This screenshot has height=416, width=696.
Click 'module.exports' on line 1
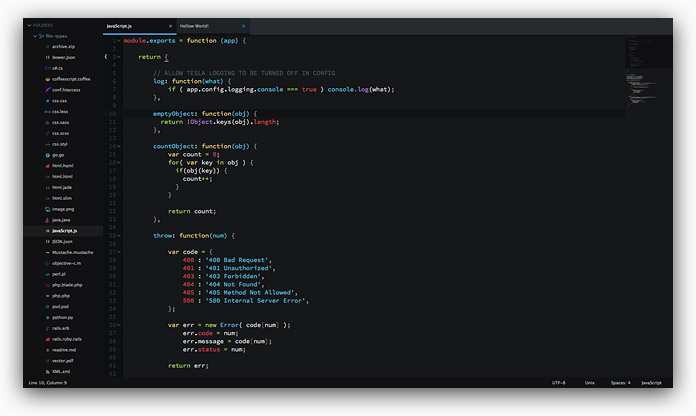point(149,41)
